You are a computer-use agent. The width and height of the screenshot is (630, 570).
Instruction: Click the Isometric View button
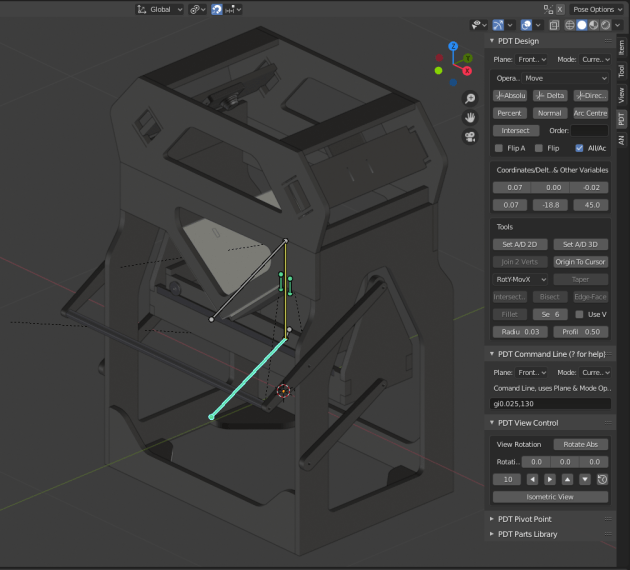coord(550,497)
